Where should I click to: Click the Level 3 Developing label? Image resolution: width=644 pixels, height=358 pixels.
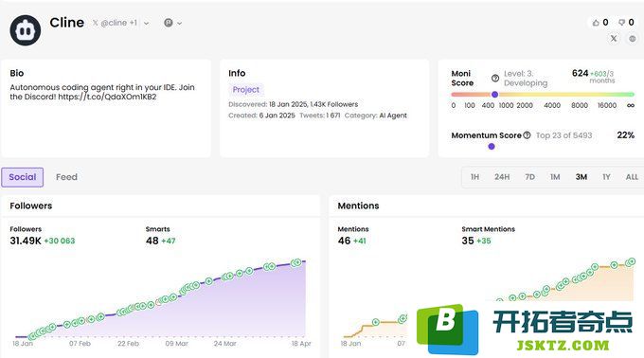coord(526,78)
